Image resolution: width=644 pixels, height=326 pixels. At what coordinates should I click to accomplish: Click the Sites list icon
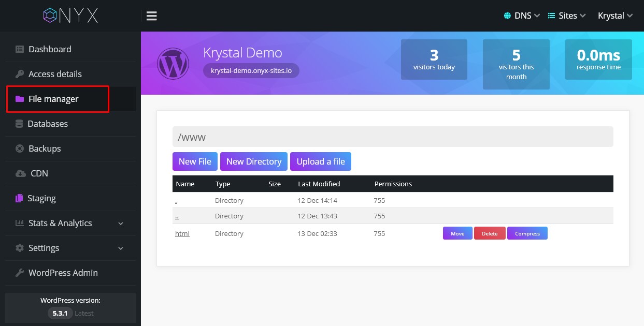tap(552, 16)
